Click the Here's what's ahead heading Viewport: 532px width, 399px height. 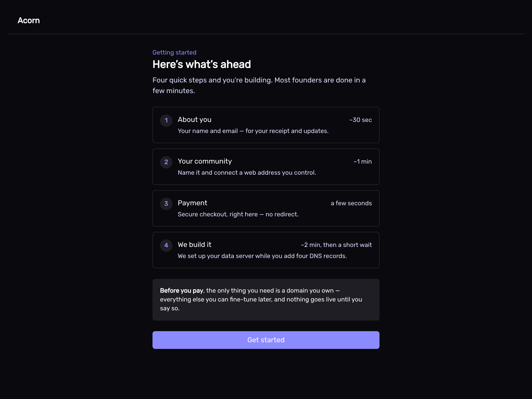tap(201, 65)
